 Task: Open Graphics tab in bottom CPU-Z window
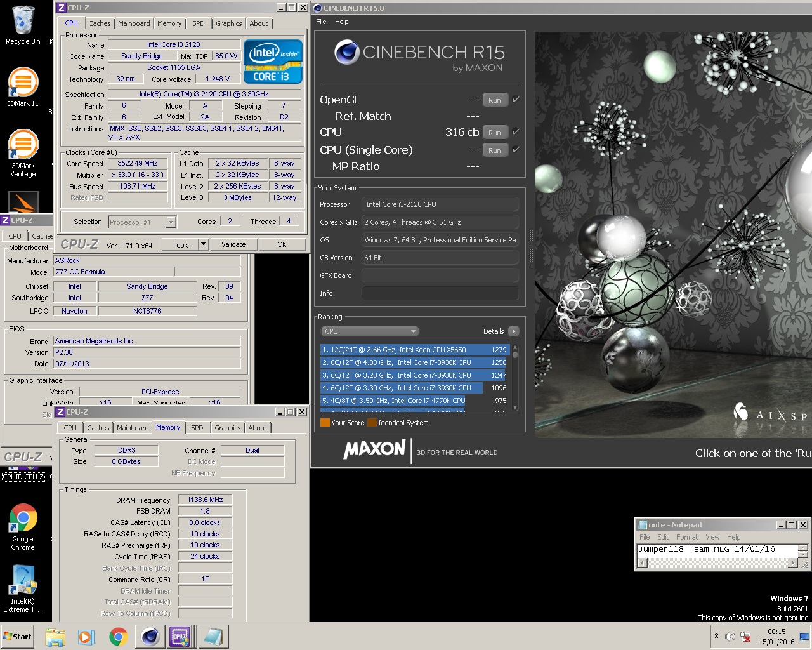click(x=227, y=428)
